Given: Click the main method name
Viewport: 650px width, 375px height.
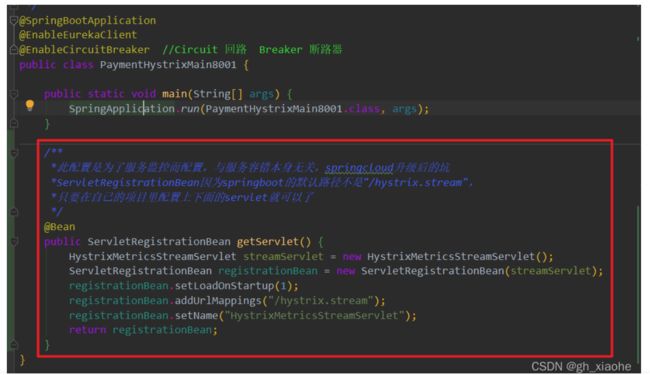Looking at the screenshot, I should 175,94.
